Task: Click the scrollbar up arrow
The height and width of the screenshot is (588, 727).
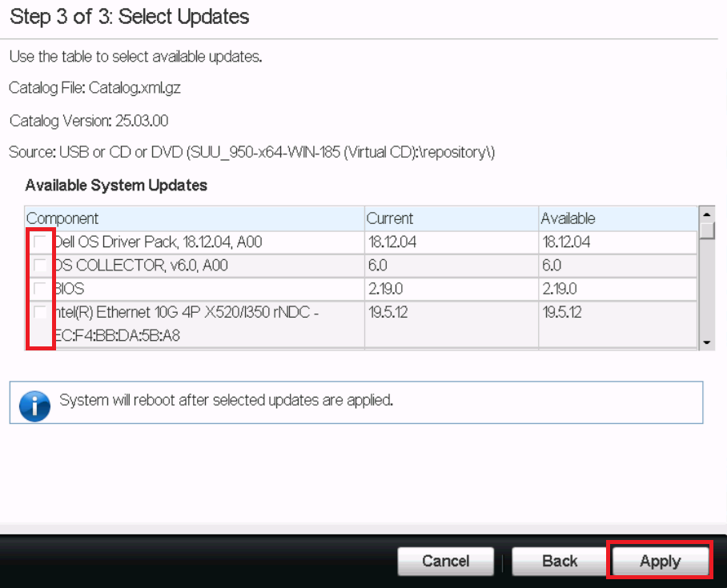Action: pos(706,214)
